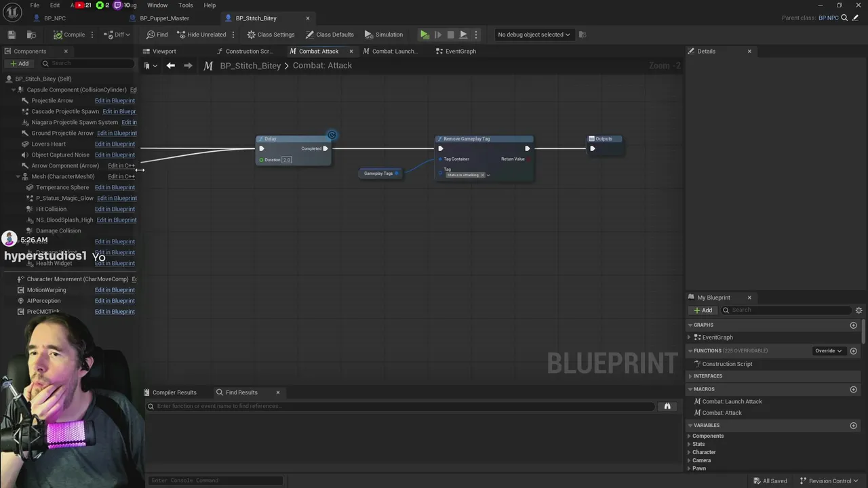Click Edit in Blueprint for MotionWarping
The width and height of the screenshot is (868, 488).
tap(115, 290)
